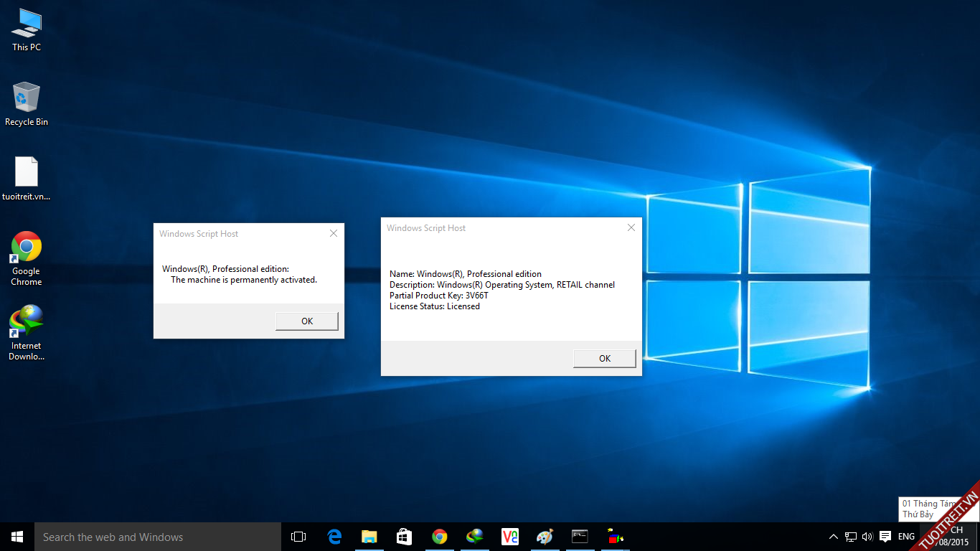The height and width of the screenshot is (551, 980).
Task: Launch Windows Store from taskbar
Action: pos(405,537)
